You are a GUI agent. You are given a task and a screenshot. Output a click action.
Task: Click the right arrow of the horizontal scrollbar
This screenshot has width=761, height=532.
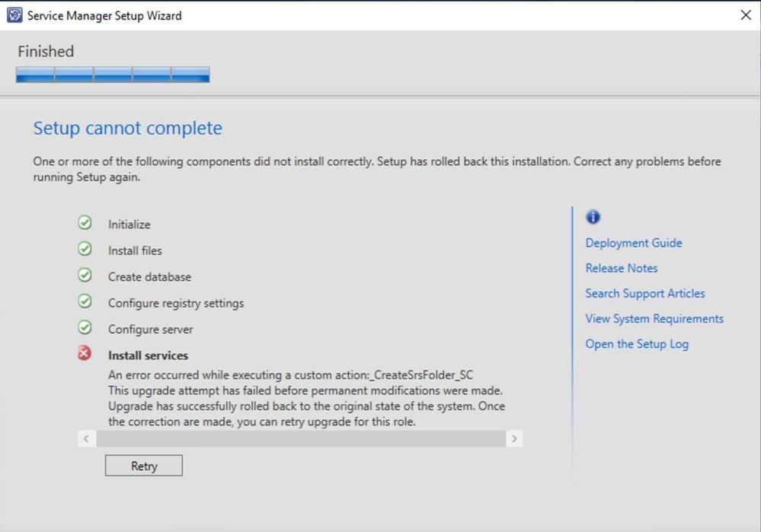[514, 439]
